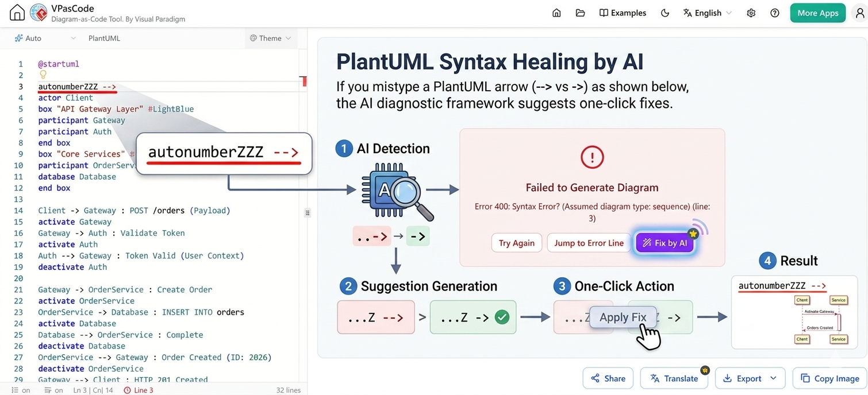
Task: Open the user profile avatar
Action: coord(859,13)
